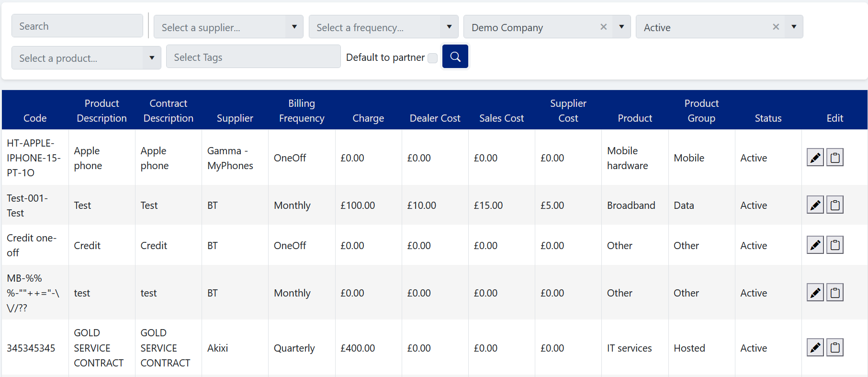Click the magnifying glass search button
The width and height of the screenshot is (868, 377).
(x=455, y=57)
